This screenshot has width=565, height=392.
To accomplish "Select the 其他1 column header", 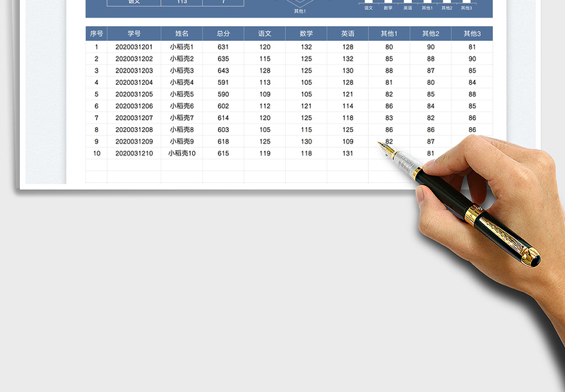I will click(389, 33).
